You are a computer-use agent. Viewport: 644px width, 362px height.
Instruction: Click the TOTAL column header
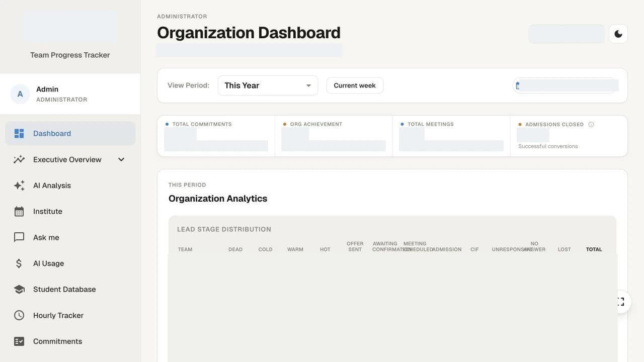(x=594, y=249)
